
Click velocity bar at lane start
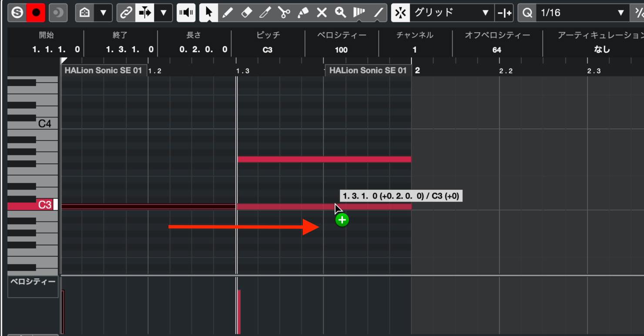pyautogui.click(x=63, y=312)
